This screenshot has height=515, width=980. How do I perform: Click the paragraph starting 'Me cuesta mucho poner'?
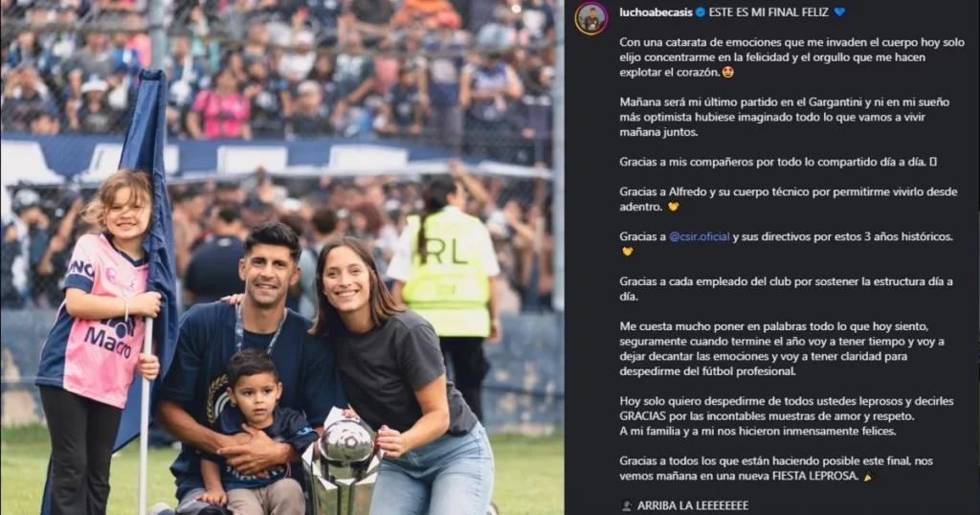[x=782, y=348]
